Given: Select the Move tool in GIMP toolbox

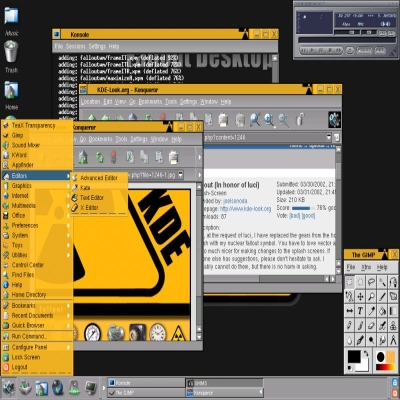Looking at the screenshot, I should pyautogui.click(x=360, y=296).
